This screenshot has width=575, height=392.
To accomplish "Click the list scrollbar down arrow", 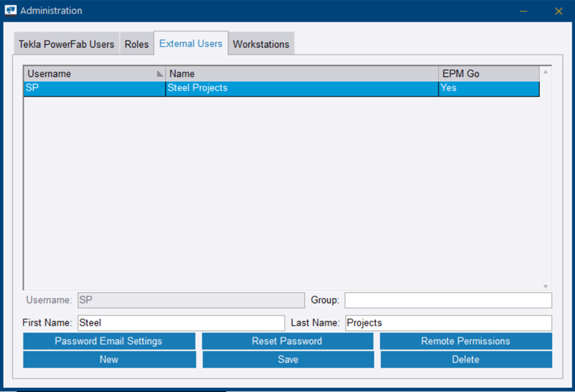I will tap(545, 287).
